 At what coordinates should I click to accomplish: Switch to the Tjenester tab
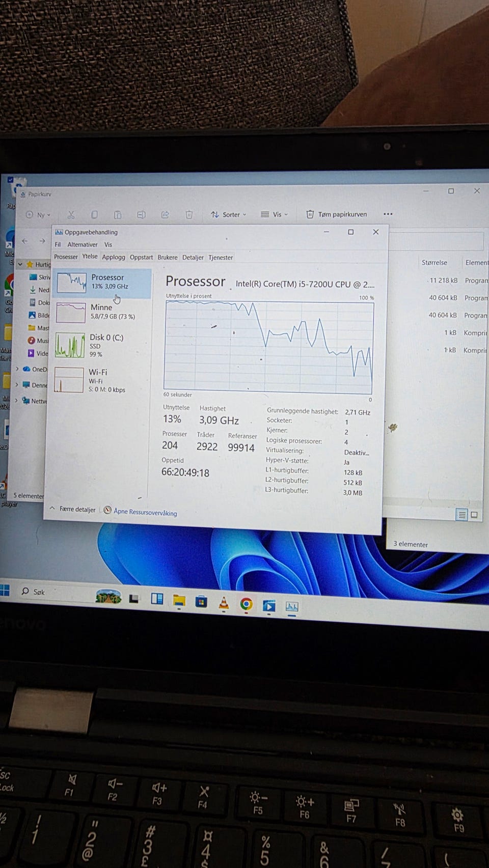pos(221,257)
